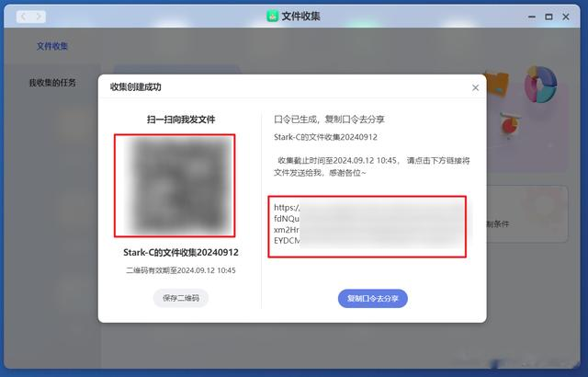Click the pie chart illustration behind the dialog
The width and height of the screenshot is (588, 377).
[x=540, y=85]
